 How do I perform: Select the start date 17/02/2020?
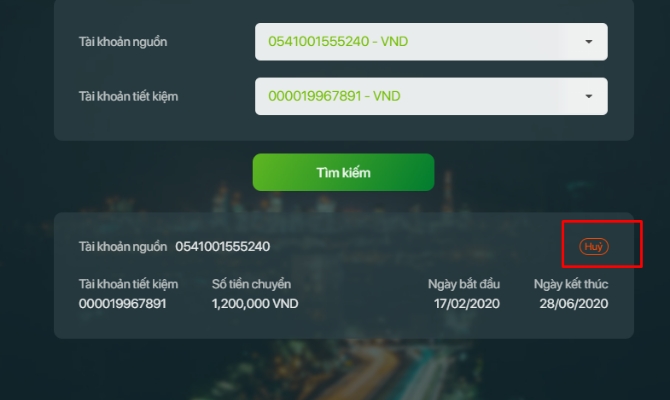pyautogui.click(x=467, y=304)
